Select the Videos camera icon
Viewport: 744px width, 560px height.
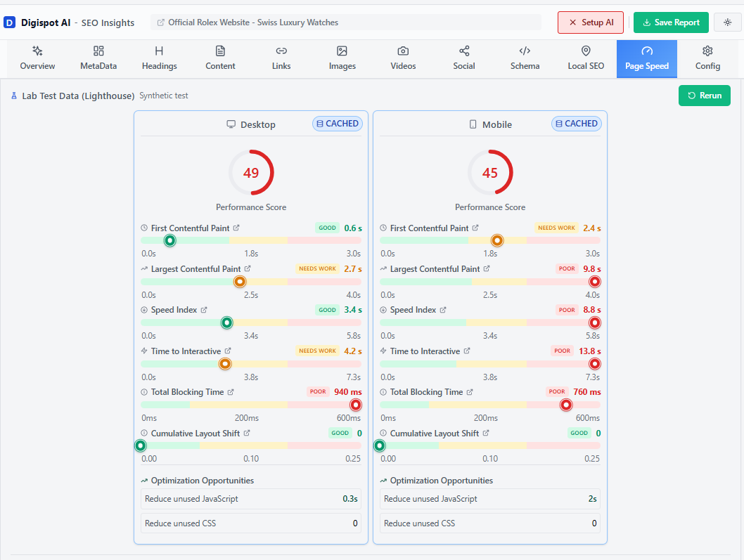tap(403, 52)
